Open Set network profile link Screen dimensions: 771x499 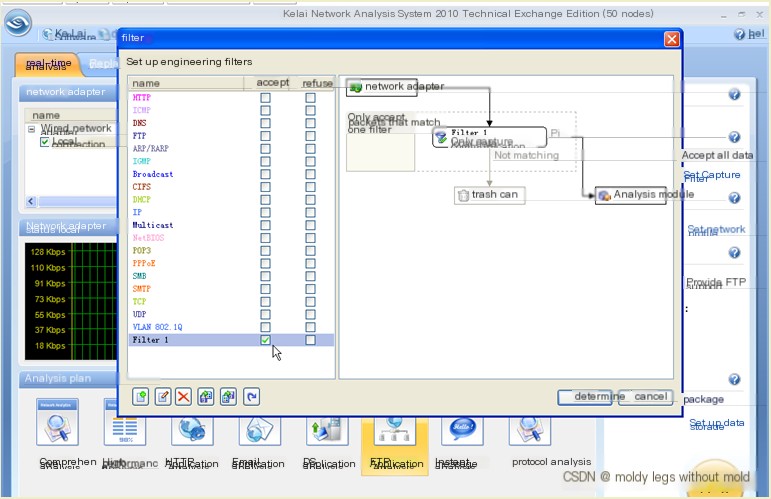point(716,230)
